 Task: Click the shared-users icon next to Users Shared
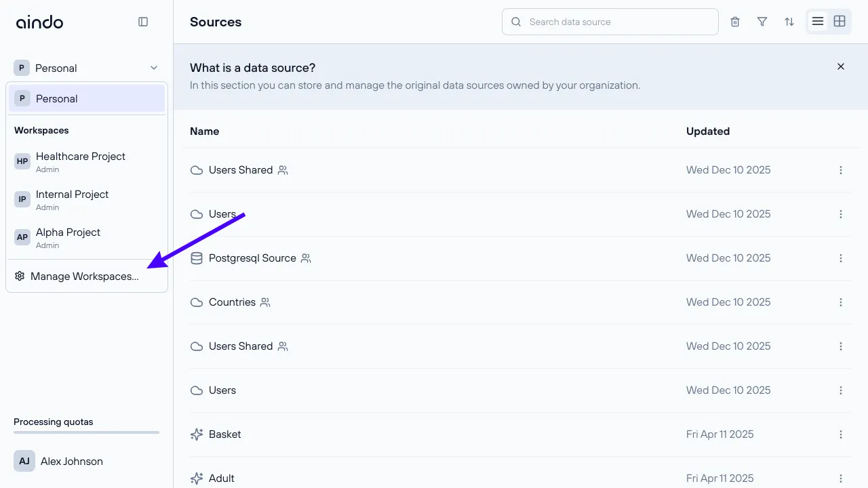pyautogui.click(x=284, y=169)
